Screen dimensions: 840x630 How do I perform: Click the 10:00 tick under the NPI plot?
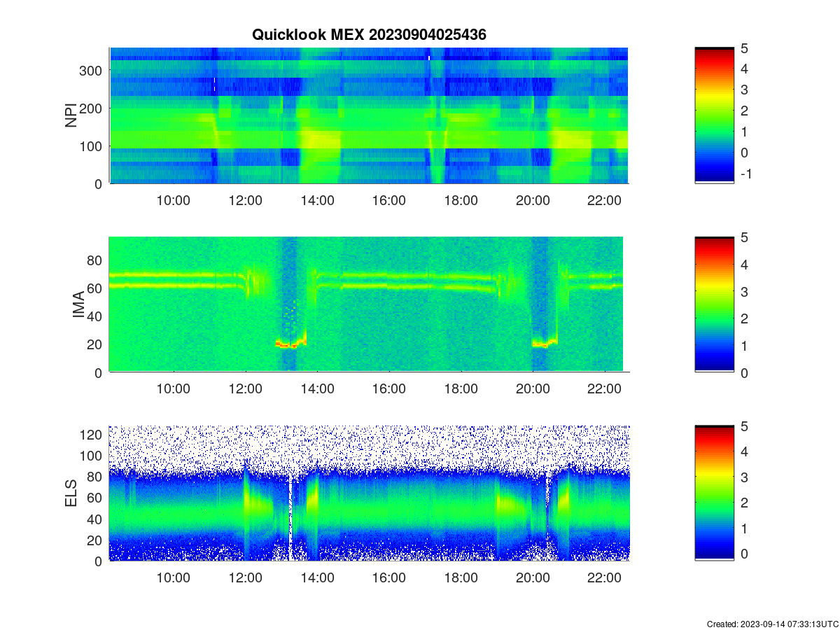click(x=174, y=200)
